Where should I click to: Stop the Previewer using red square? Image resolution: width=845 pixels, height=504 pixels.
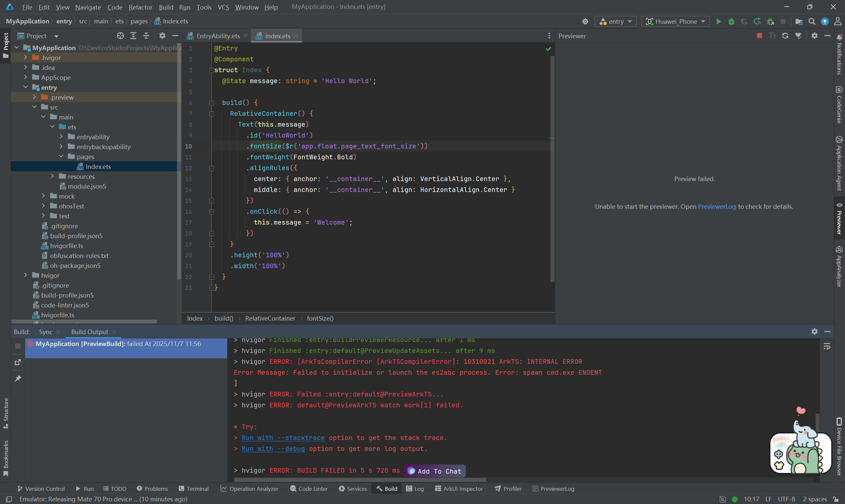coord(759,36)
